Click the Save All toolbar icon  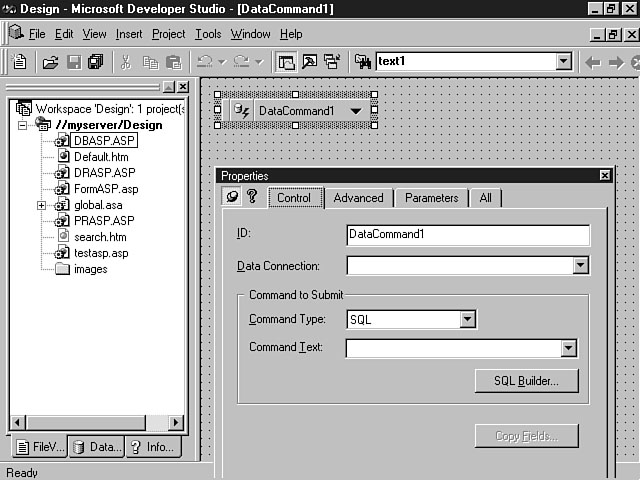click(x=95, y=62)
